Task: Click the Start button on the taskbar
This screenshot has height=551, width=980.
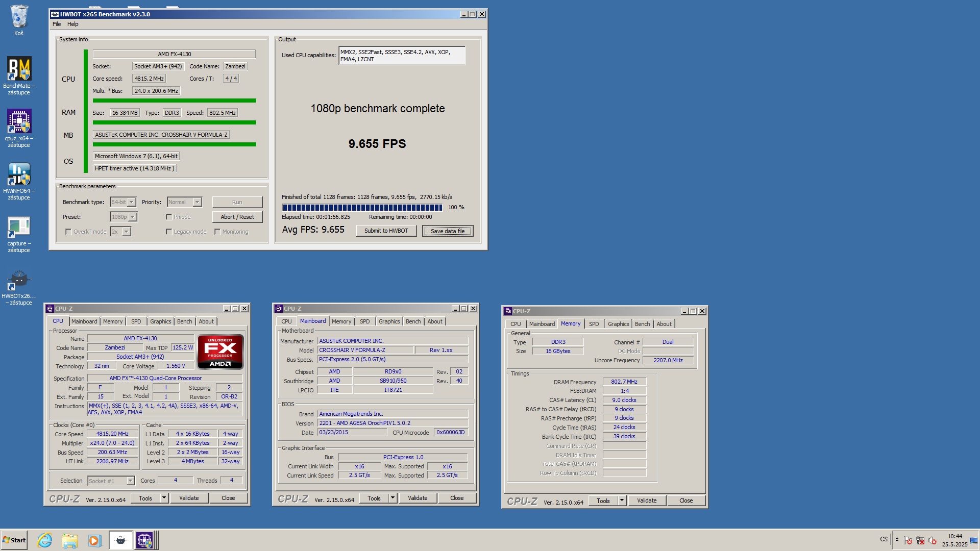Action: tap(14, 540)
